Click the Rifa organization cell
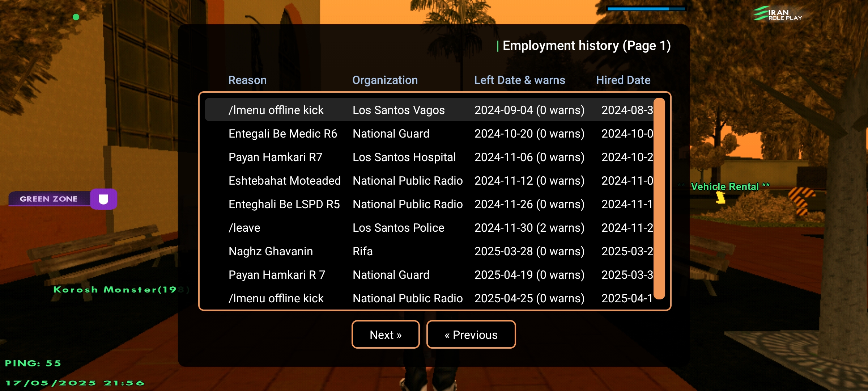This screenshot has width=868, height=391. [362, 251]
